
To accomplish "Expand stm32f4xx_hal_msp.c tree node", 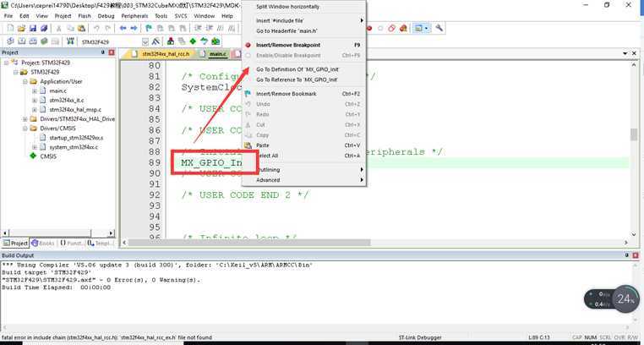I will [x=35, y=110].
